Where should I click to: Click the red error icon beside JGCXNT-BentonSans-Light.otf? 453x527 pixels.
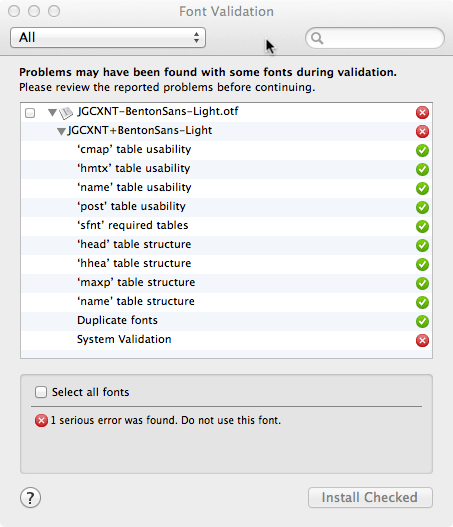tap(422, 112)
